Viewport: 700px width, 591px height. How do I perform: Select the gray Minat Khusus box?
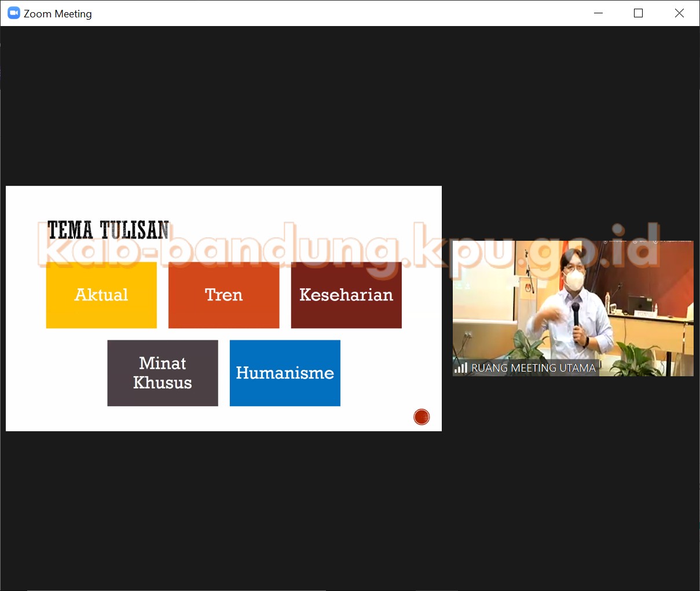click(163, 373)
